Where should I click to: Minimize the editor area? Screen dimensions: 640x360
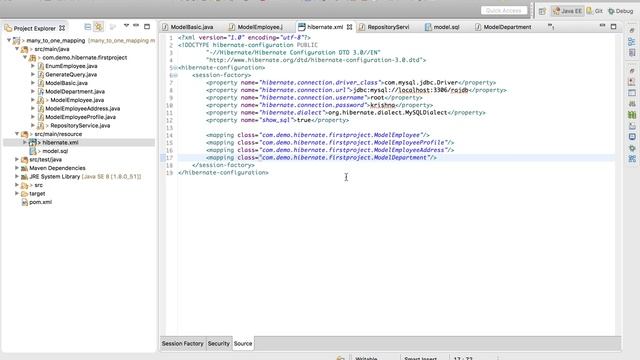602,26
